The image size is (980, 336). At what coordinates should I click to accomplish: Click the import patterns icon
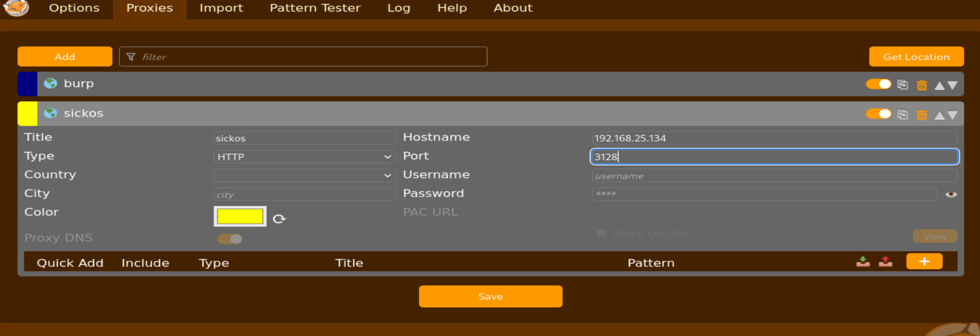point(863,262)
